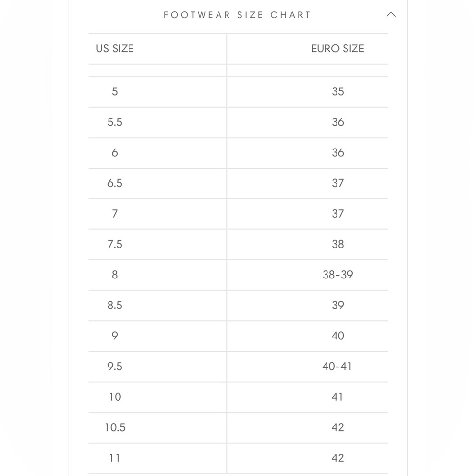Viewport: 476px width, 476px height.
Task: Select the EURO SIZE column header
Action: pyautogui.click(x=337, y=49)
